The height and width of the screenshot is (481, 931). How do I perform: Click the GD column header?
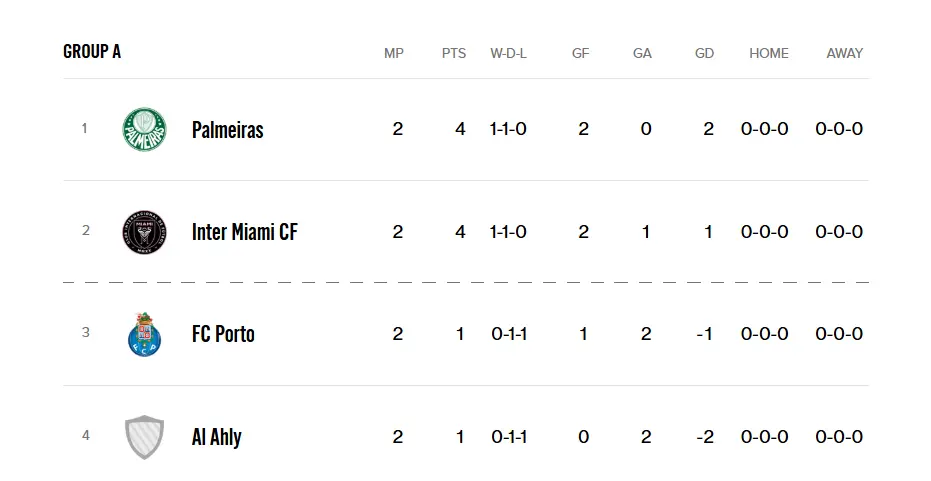(704, 53)
